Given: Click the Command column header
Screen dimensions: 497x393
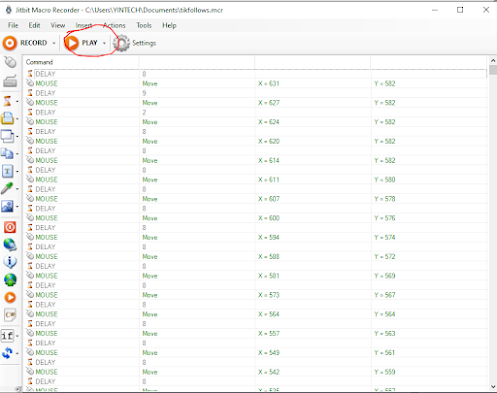Looking at the screenshot, I should [x=81, y=62].
